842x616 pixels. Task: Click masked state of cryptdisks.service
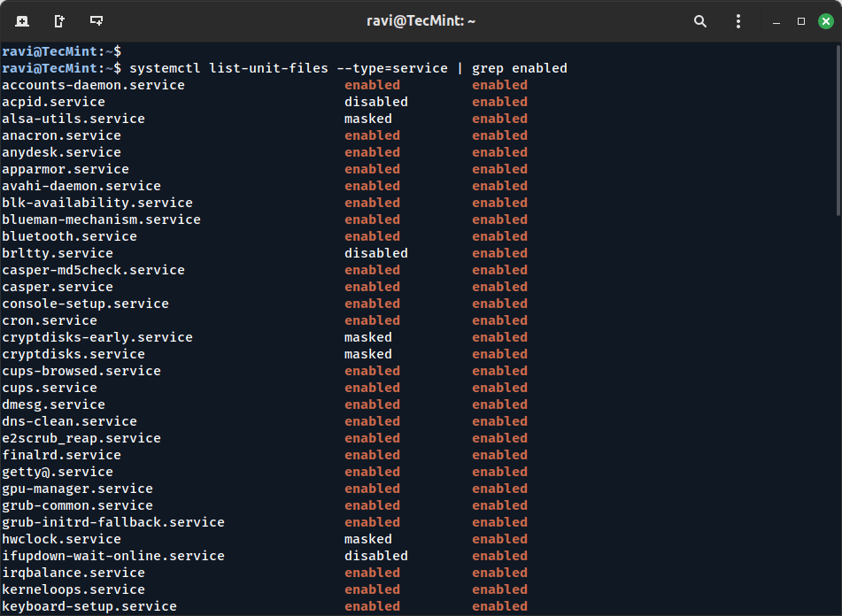(x=367, y=354)
